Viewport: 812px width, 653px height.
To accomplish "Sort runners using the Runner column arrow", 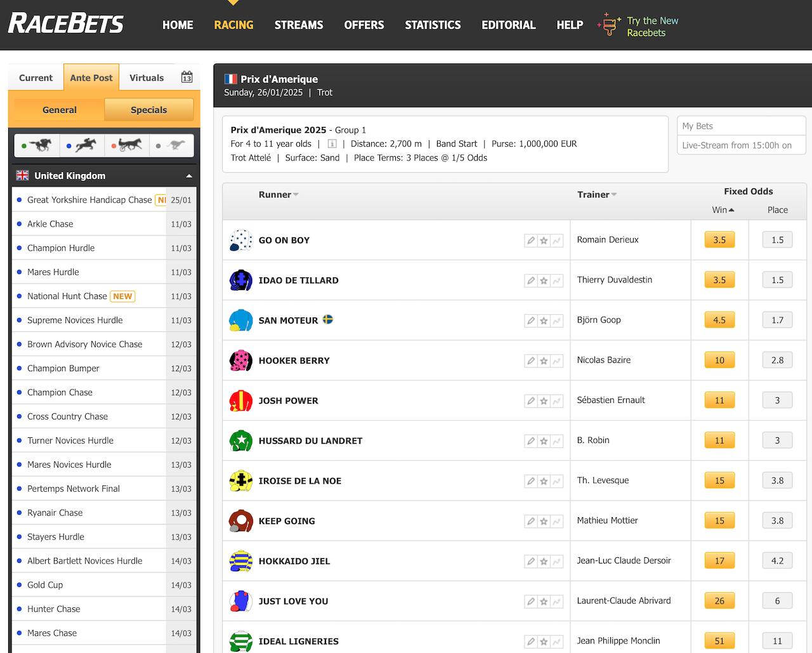I will click(296, 195).
